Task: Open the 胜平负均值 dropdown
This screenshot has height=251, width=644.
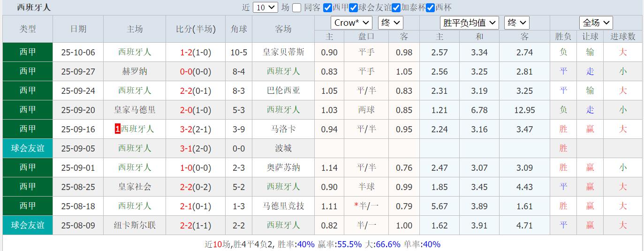Action: coord(469,23)
